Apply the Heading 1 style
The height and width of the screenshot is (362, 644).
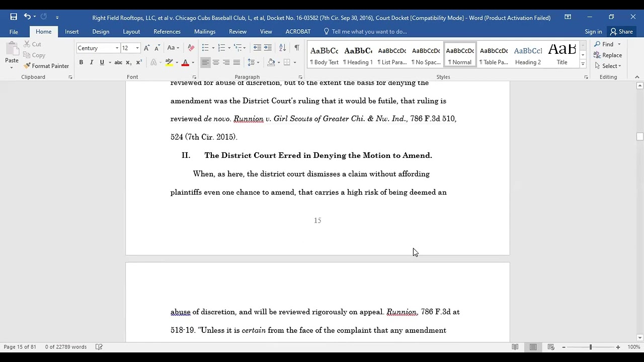tap(358, 55)
